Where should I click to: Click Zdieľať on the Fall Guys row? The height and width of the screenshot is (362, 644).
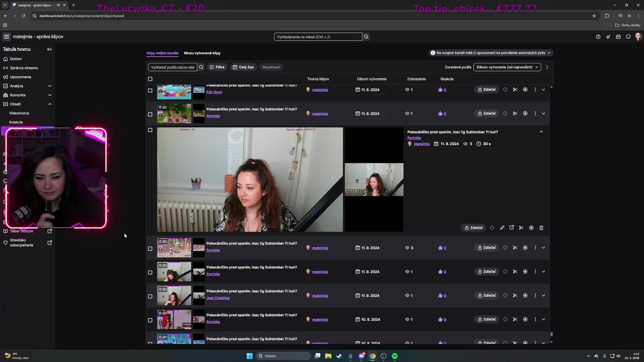pyautogui.click(x=487, y=89)
